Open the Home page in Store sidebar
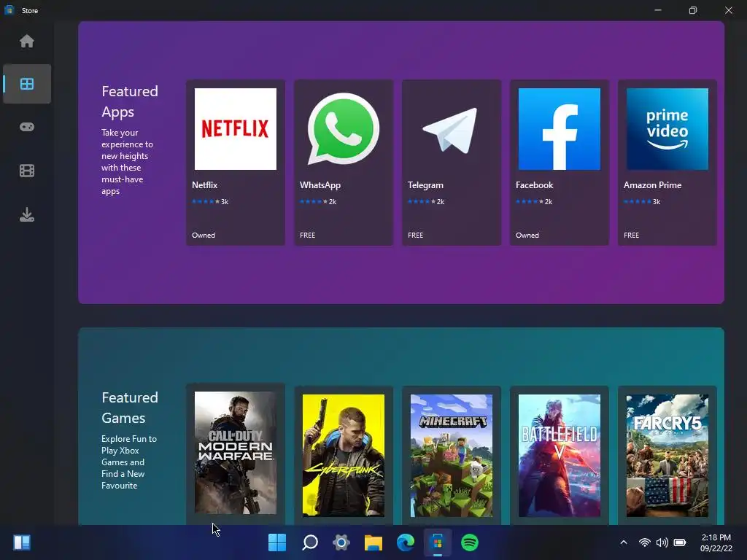 click(27, 41)
